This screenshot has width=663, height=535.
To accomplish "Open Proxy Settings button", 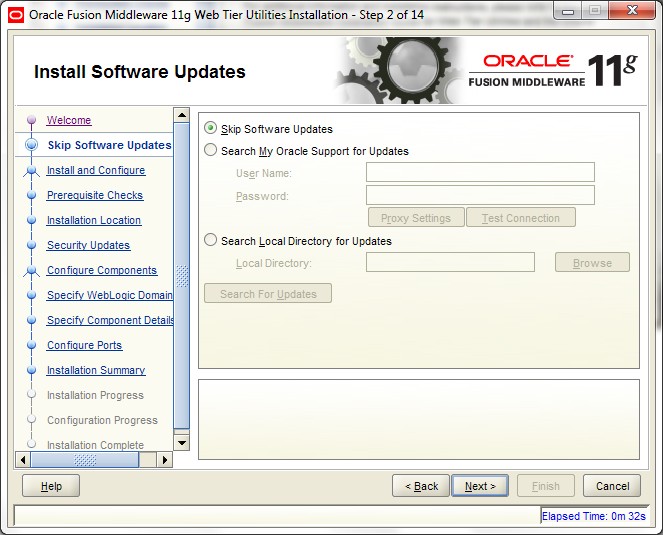I will 416,217.
